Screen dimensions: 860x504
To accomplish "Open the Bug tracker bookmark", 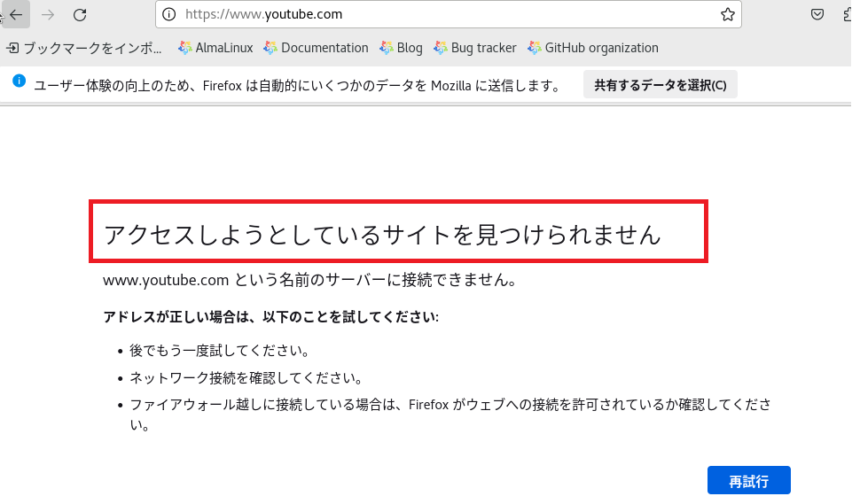I will (x=475, y=48).
